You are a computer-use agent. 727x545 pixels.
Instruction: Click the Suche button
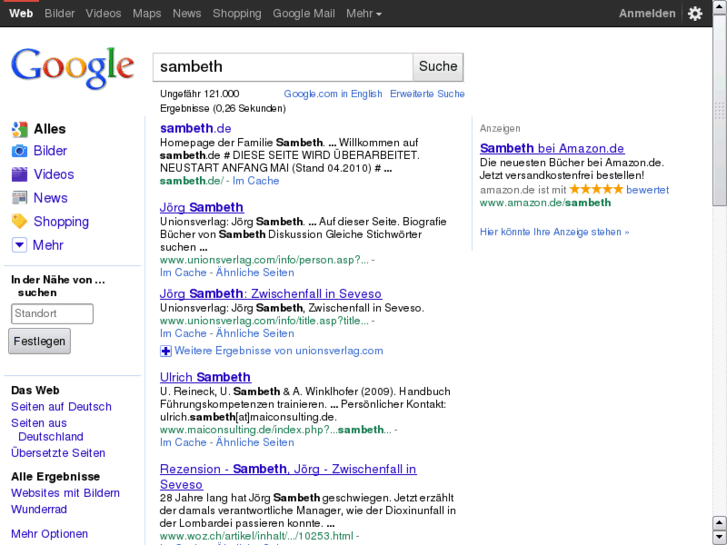pos(438,67)
